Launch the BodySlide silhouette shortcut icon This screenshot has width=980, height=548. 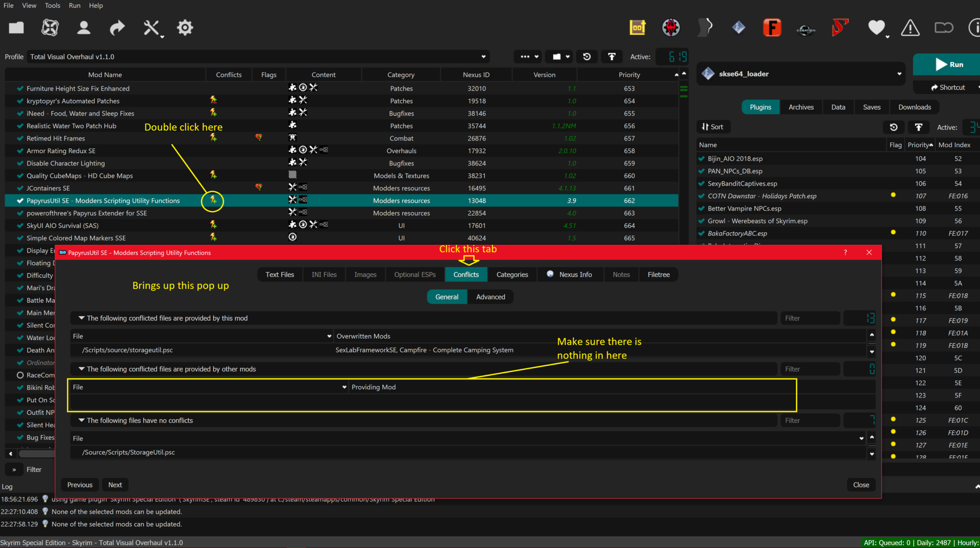(x=705, y=28)
